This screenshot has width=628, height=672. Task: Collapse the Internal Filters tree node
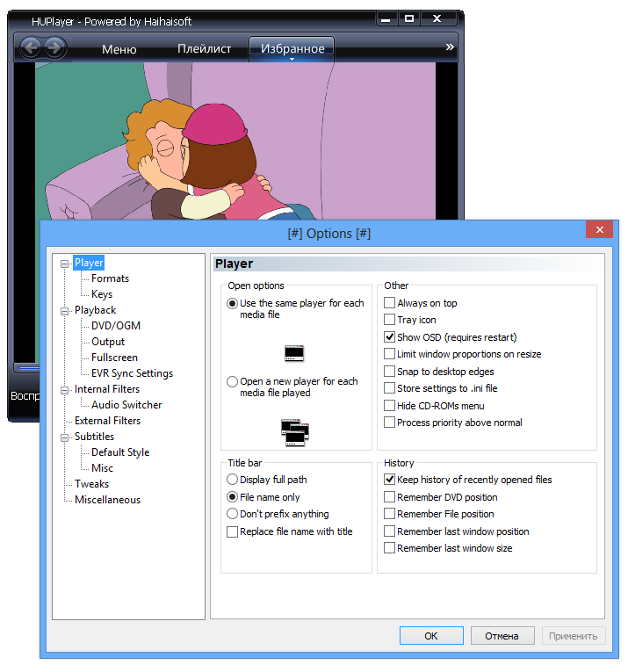pos(64,390)
